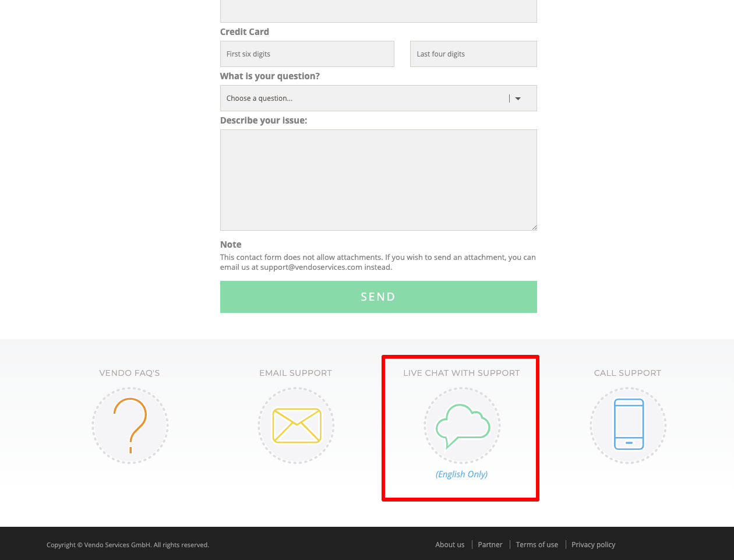This screenshot has width=734, height=560.
Task: Click the green SEND button
Action: [379, 297]
